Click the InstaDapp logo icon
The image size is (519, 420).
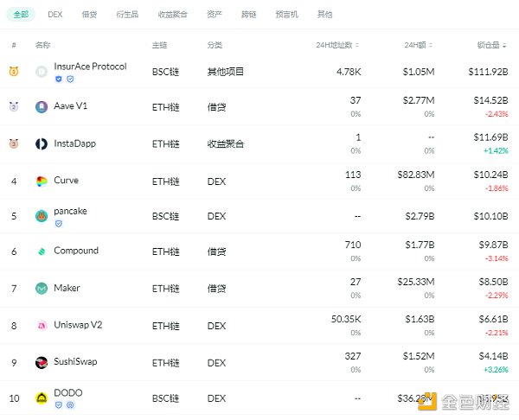[x=41, y=143]
